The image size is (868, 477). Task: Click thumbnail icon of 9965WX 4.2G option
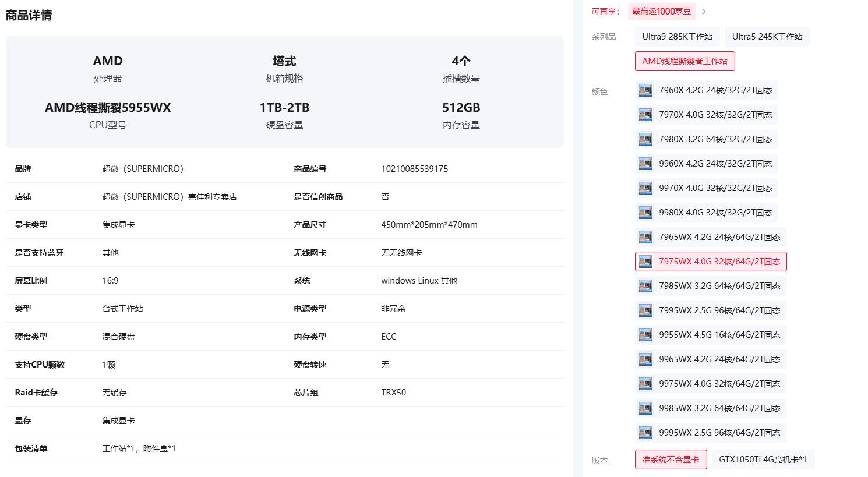click(x=645, y=359)
